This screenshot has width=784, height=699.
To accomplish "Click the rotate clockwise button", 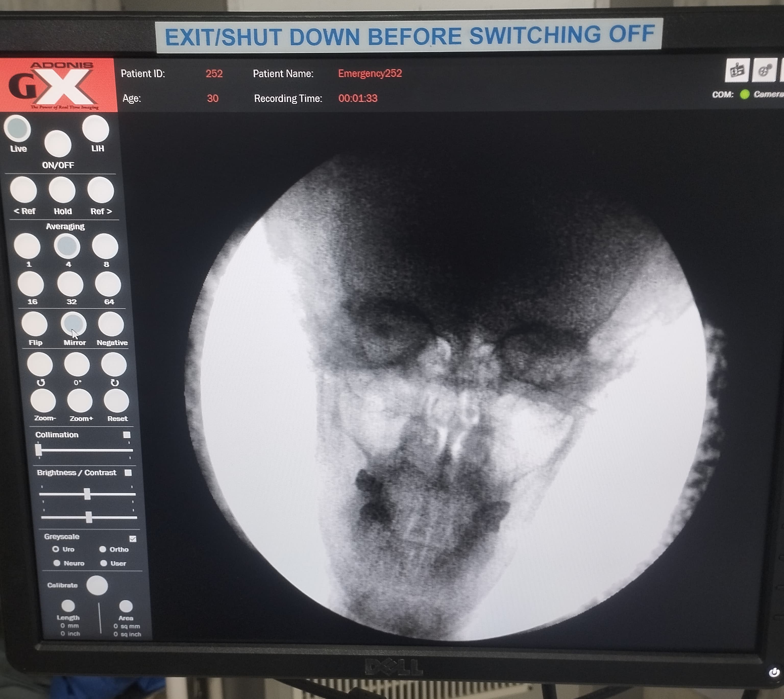I will tap(114, 365).
